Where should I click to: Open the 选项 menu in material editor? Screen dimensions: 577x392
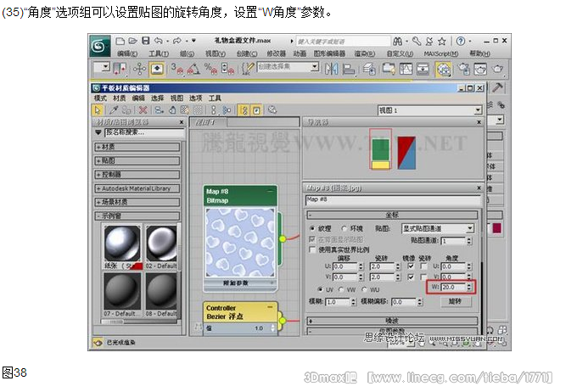pos(196,98)
